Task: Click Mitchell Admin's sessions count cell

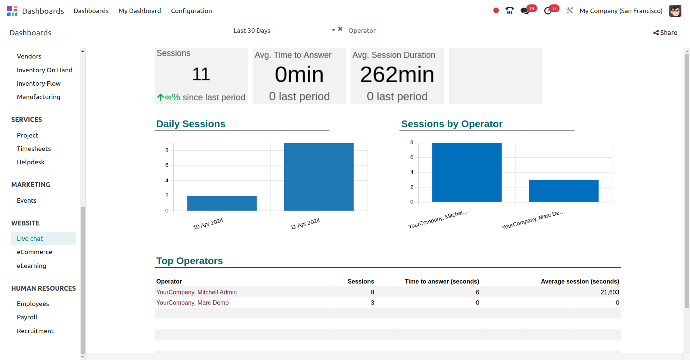Action: click(372, 292)
